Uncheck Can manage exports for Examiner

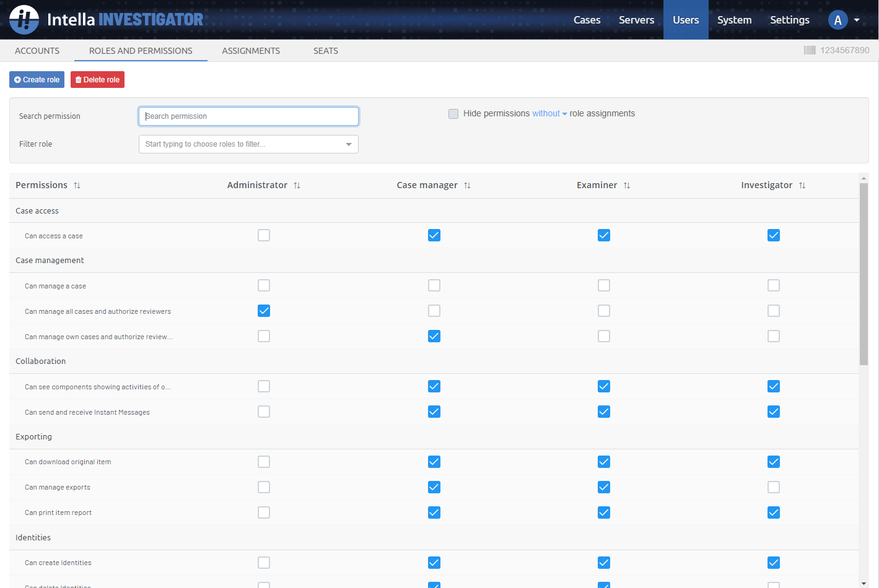(604, 487)
